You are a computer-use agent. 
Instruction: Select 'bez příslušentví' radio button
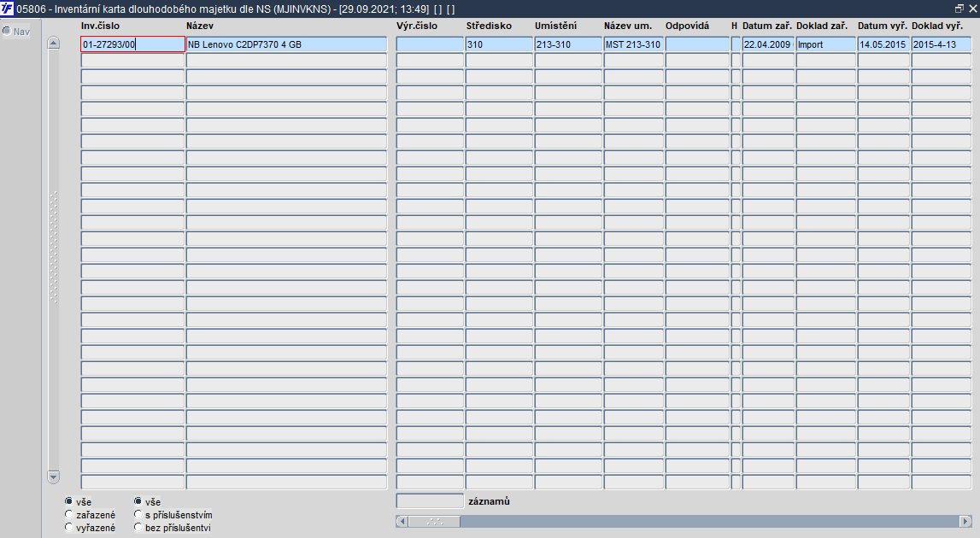click(x=138, y=528)
